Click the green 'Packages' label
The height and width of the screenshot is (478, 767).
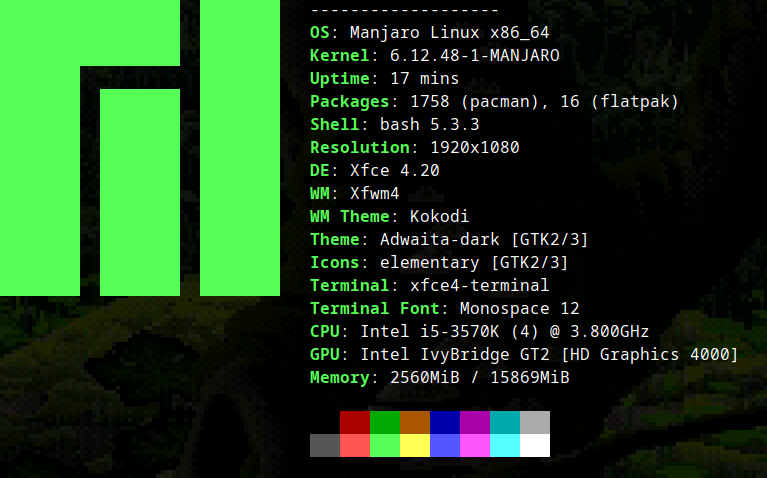click(x=350, y=102)
